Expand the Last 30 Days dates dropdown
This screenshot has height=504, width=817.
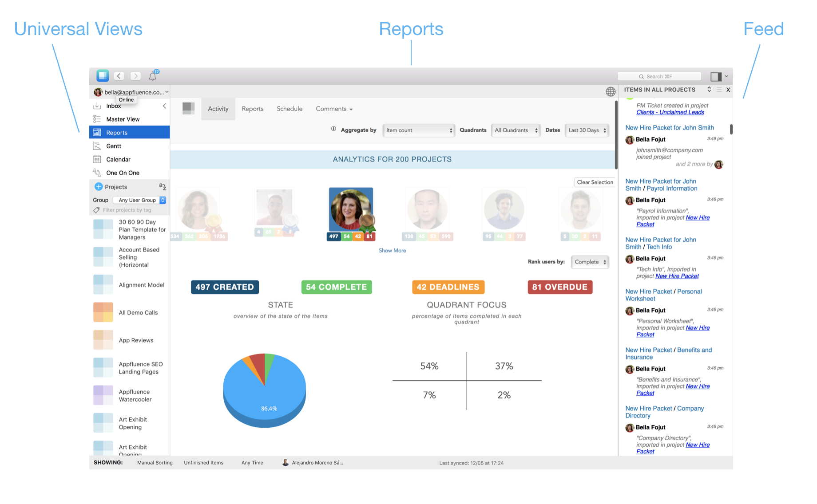587,130
